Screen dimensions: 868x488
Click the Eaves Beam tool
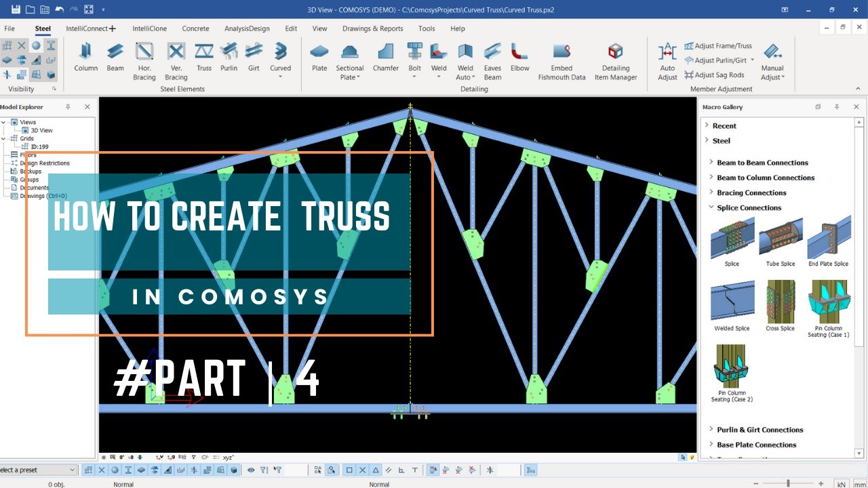pyautogui.click(x=492, y=61)
